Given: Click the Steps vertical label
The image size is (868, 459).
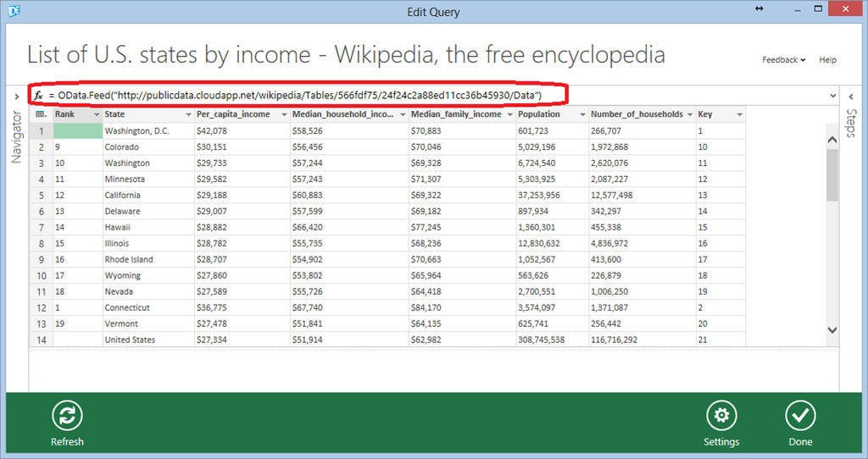Looking at the screenshot, I should [x=851, y=123].
